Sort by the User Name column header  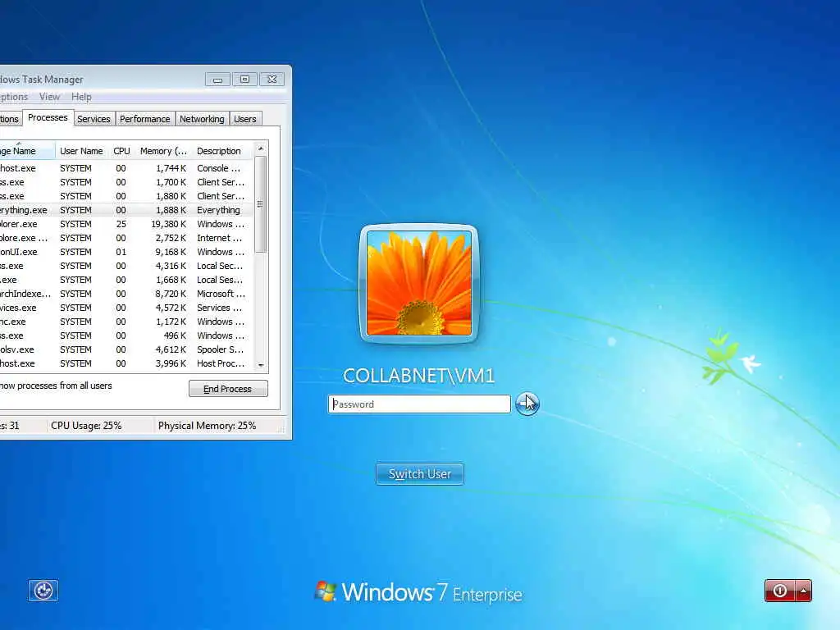pyautogui.click(x=81, y=151)
